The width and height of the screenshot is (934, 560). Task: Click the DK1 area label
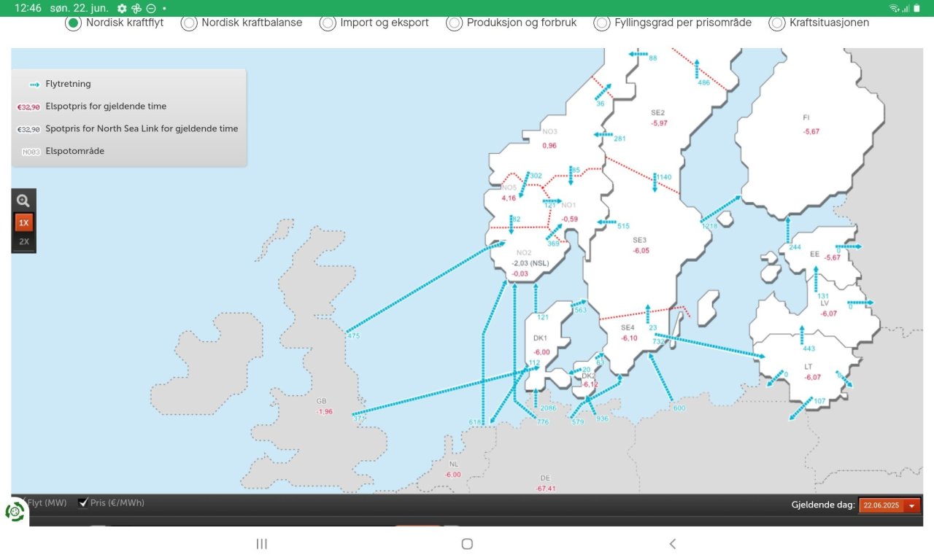[x=540, y=338]
